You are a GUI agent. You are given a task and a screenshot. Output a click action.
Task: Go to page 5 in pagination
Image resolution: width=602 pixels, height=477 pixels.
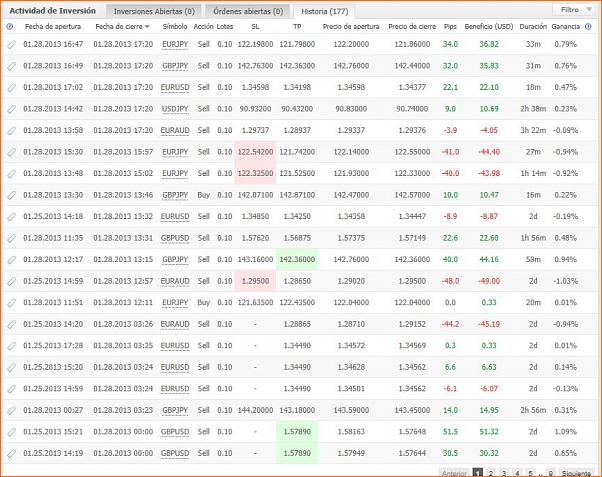tap(530, 473)
